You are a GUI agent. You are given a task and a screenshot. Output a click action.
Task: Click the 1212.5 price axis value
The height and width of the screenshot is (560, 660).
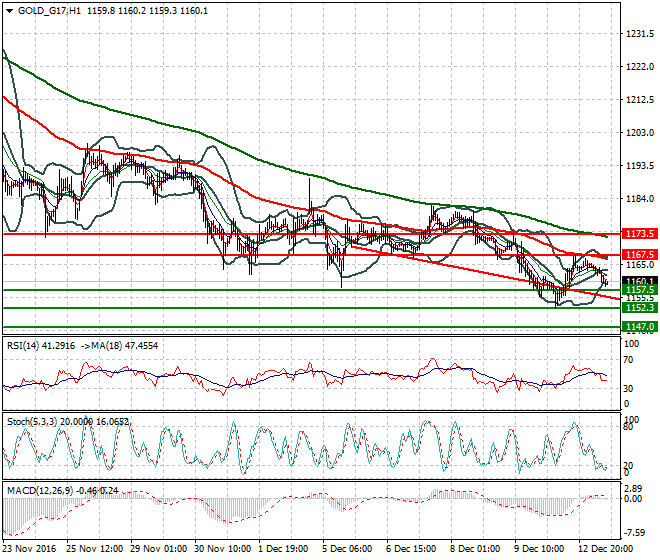click(640, 100)
